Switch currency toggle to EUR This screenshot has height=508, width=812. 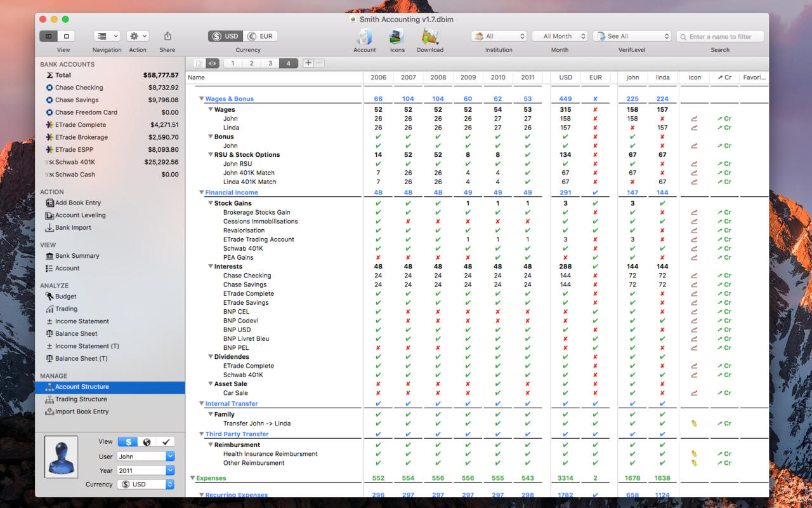click(x=261, y=36)
